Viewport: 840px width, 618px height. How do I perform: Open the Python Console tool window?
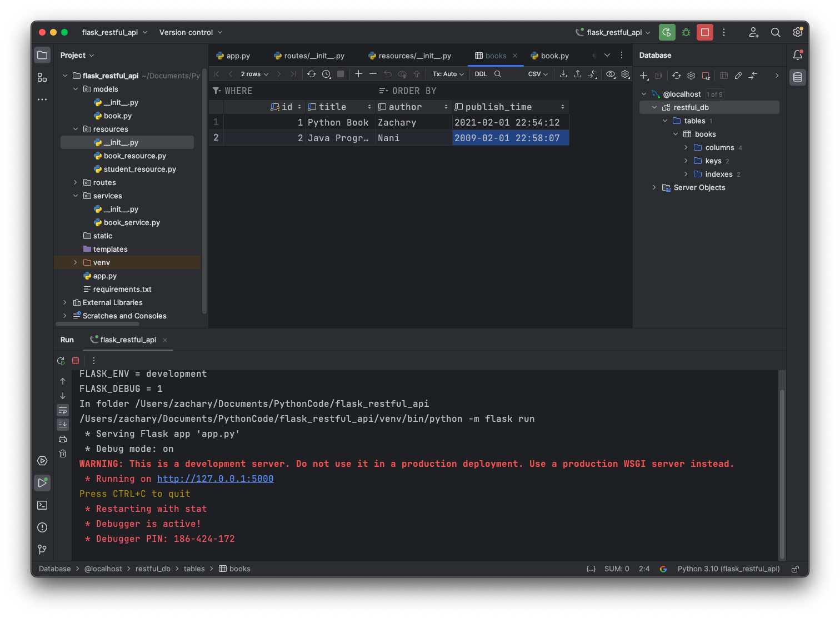(x=42, y=461)
